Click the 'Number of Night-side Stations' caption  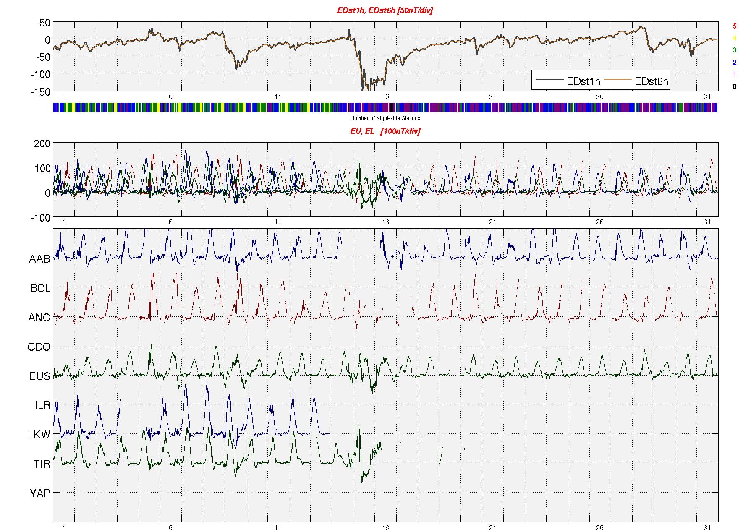385,118
